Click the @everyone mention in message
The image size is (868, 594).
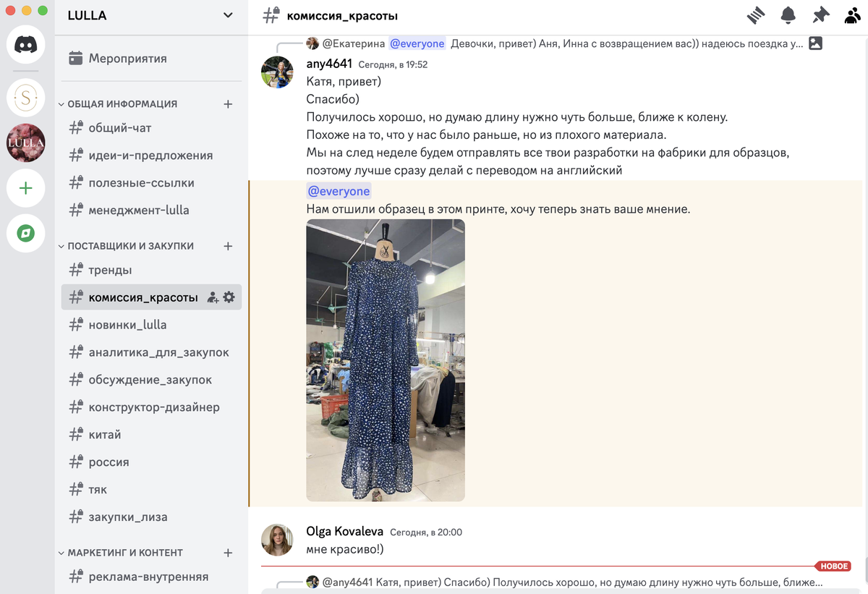coord(339,192)
